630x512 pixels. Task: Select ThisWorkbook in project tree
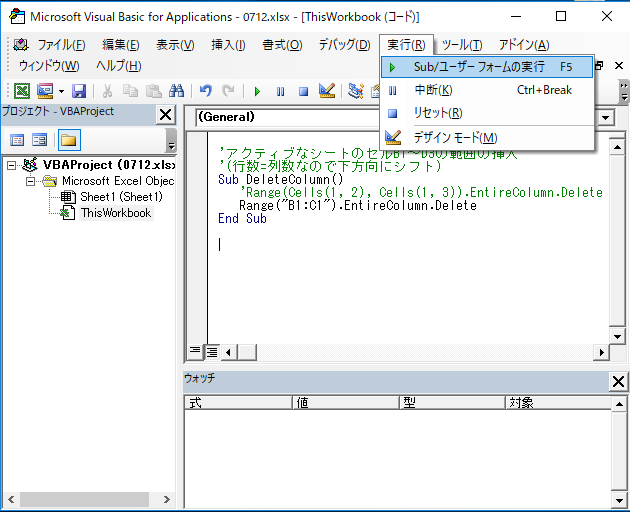(x=116, y=213)
